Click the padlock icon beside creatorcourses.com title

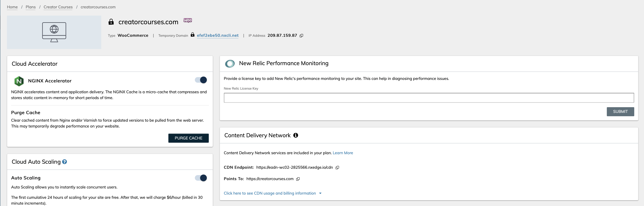point(111,22)
